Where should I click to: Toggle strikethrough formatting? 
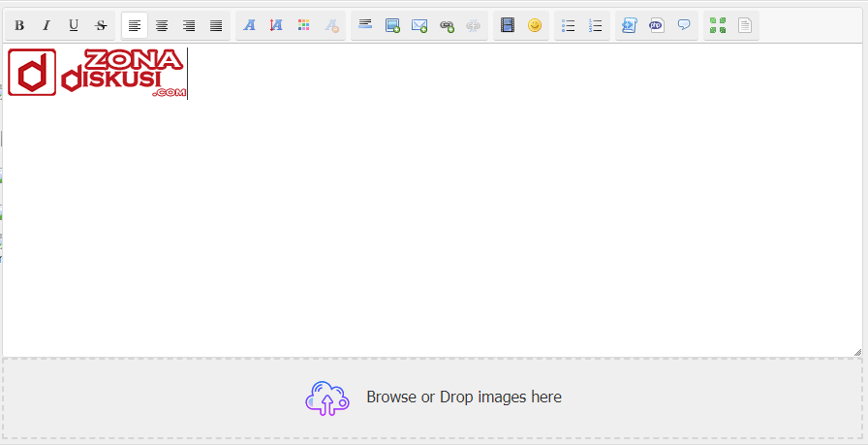click(x=101, y=25)
